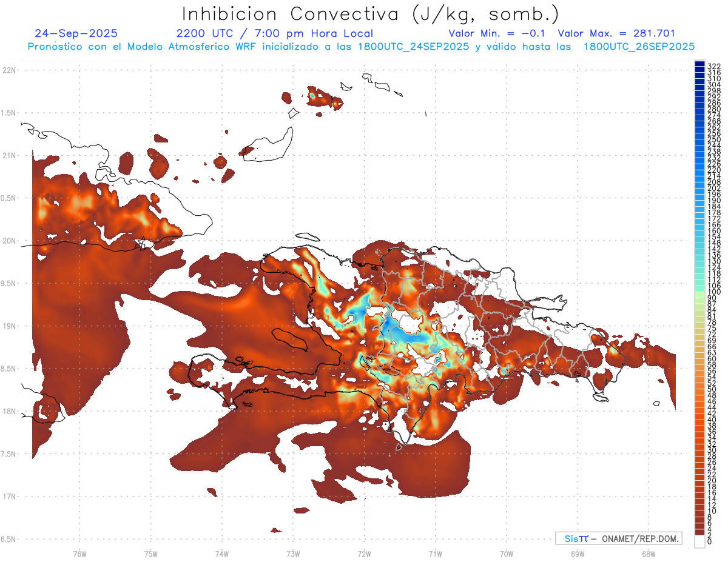
Task: Click the colorbar value '202'
Action: 713,188
